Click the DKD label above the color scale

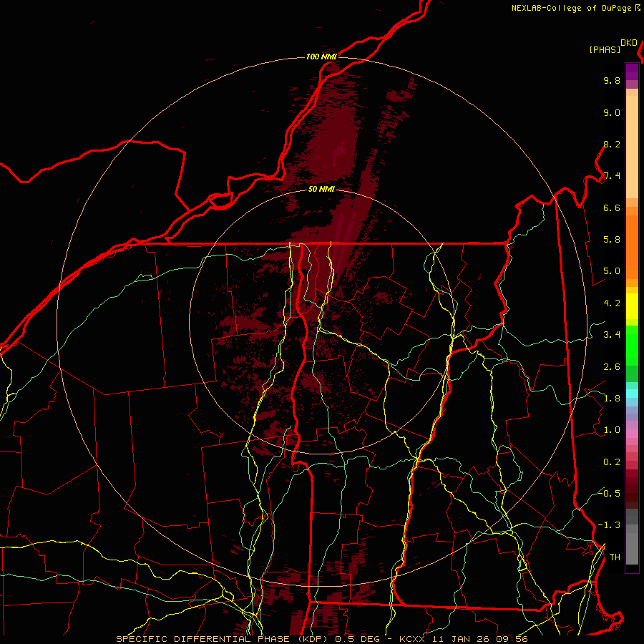point(629,43)
